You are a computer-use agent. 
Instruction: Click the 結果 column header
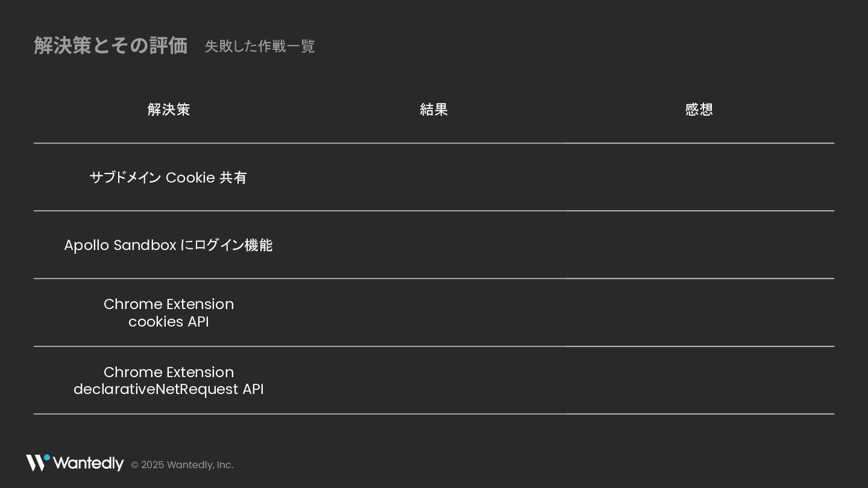point(434,110)
